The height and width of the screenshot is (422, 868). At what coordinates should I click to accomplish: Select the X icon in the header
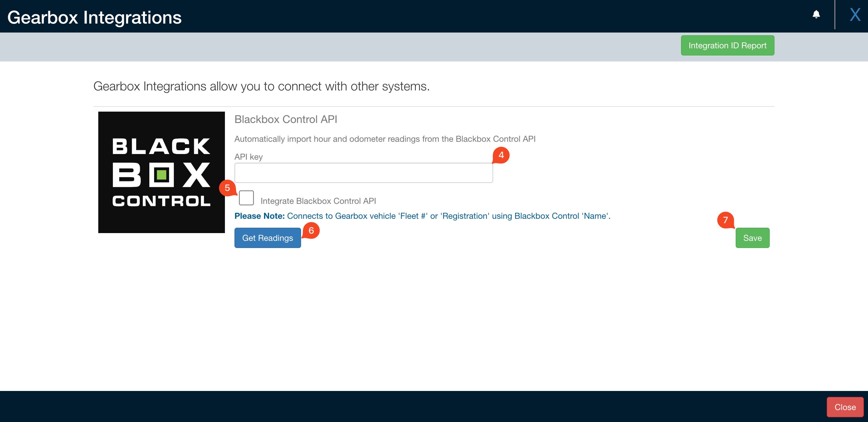[x=855, y=15]
